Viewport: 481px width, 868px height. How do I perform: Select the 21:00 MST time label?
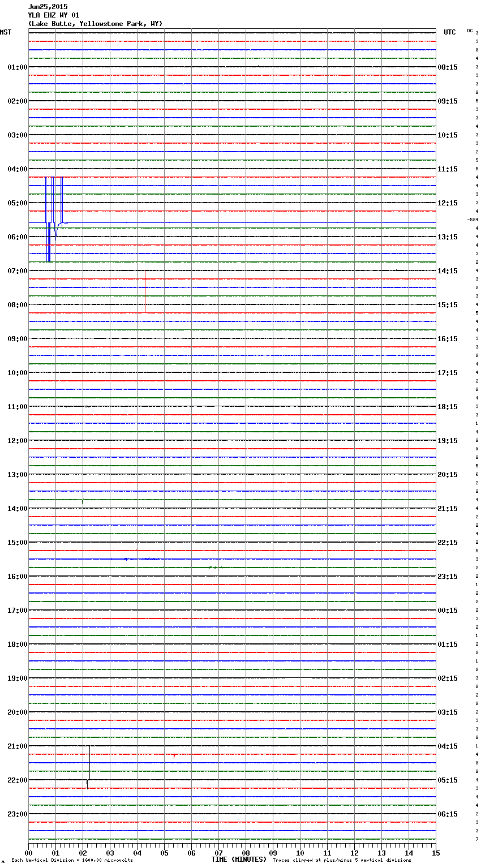coord(17,746)
